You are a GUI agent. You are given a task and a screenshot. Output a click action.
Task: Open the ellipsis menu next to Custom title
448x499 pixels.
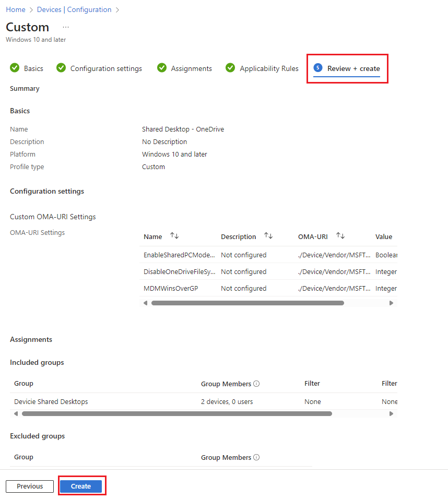click(66, 27)
